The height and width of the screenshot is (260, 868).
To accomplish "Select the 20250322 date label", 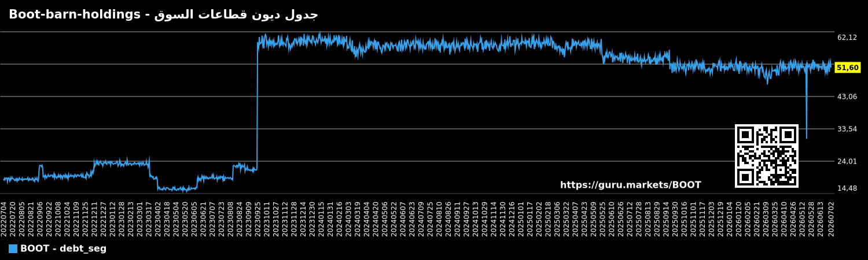I will [x=567, y=218].
